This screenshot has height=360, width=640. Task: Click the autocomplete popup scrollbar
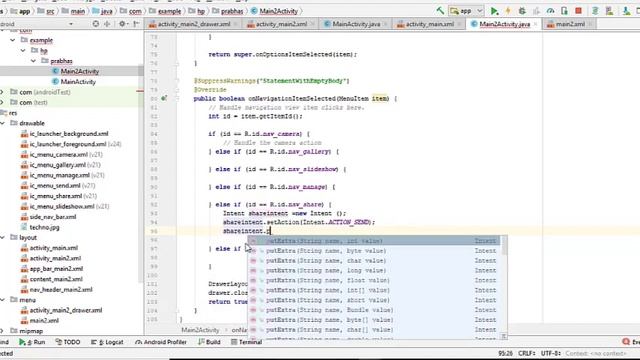click(x=504, y=245)
